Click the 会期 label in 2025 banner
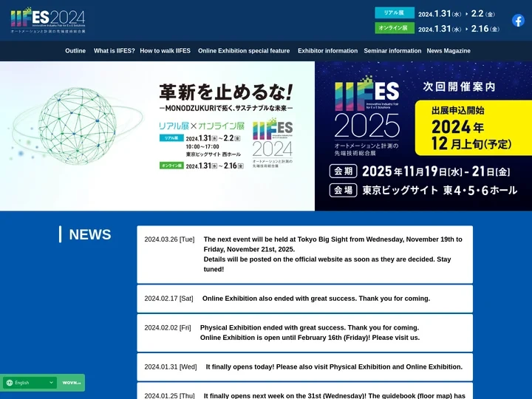This screenshot has height=399, width=532. click(x=343, y=171)
